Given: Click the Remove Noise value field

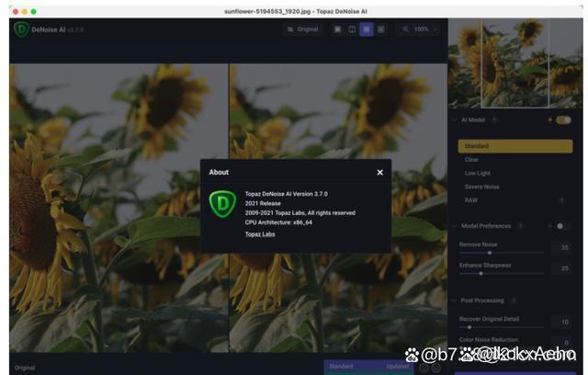Looking at the screenshot, I should pyautogui.click(x=562, y=247).
